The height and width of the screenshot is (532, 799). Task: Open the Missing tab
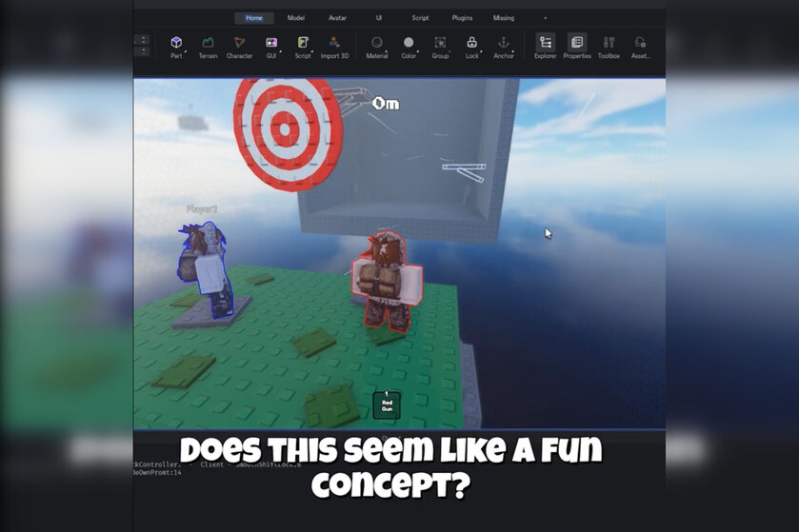click(504, 18)
